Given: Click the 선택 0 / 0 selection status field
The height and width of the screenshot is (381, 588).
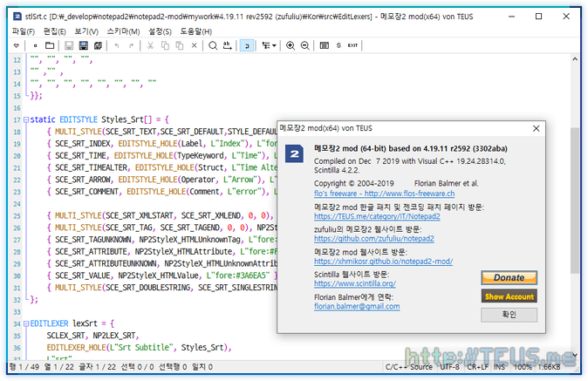Looking at the screenshot, I should (137, 367).
